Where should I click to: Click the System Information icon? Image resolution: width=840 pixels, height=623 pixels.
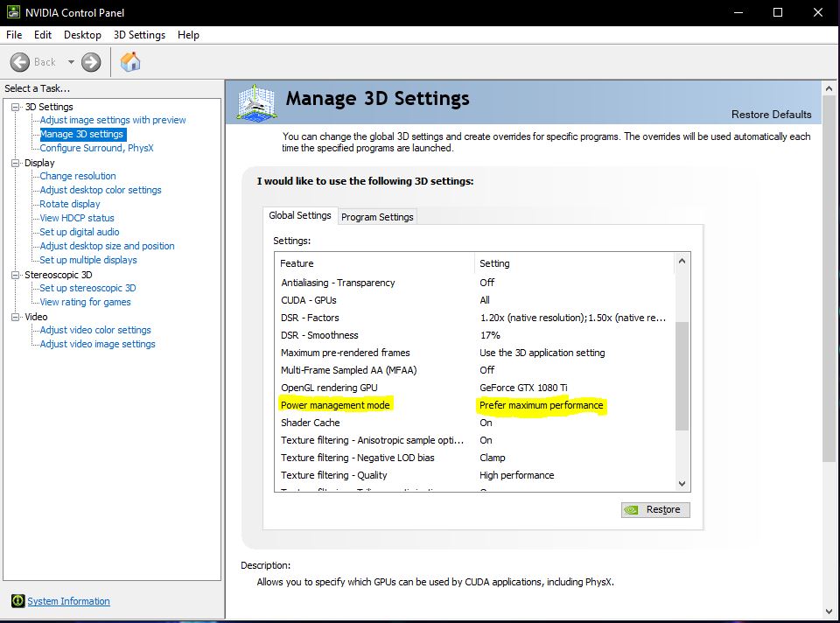(x=17, y=601)
